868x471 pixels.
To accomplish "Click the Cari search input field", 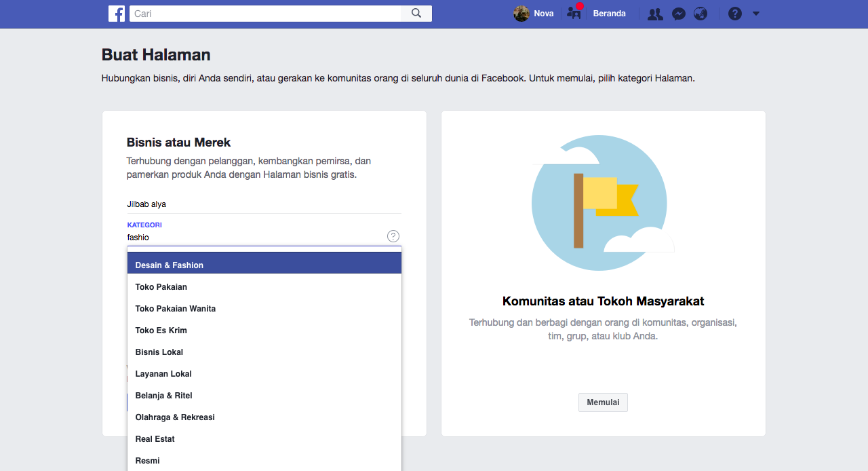I will 264,13.
